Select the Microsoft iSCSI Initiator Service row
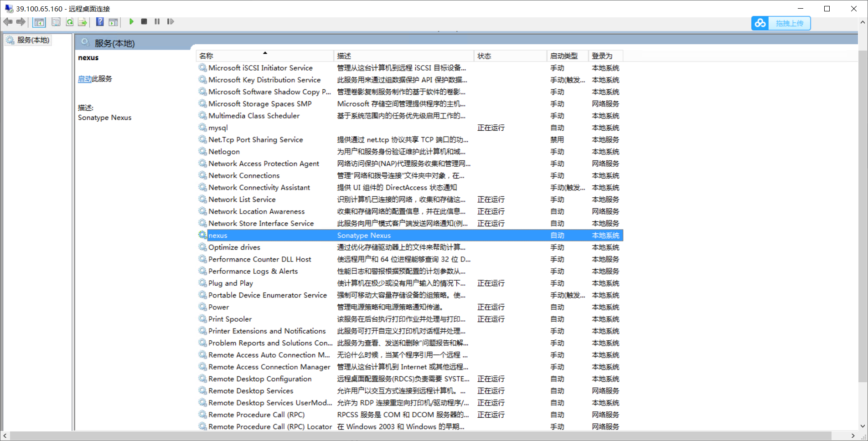 pyautogui.click(x=409, y=68)
